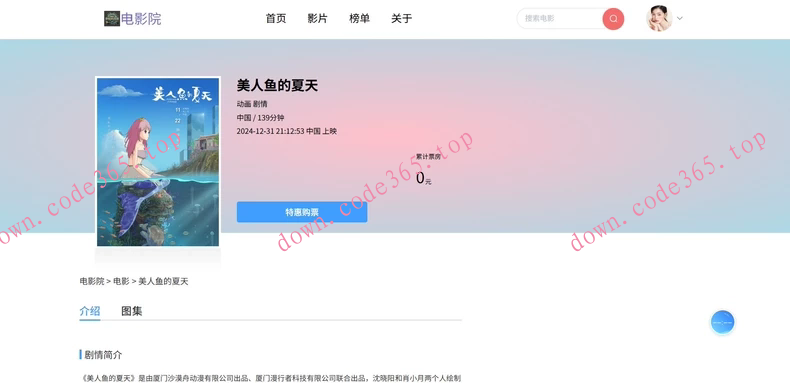Switch to the 图集 tab
Viewport: 790px width, 383px height.
[x=131, y=311]
